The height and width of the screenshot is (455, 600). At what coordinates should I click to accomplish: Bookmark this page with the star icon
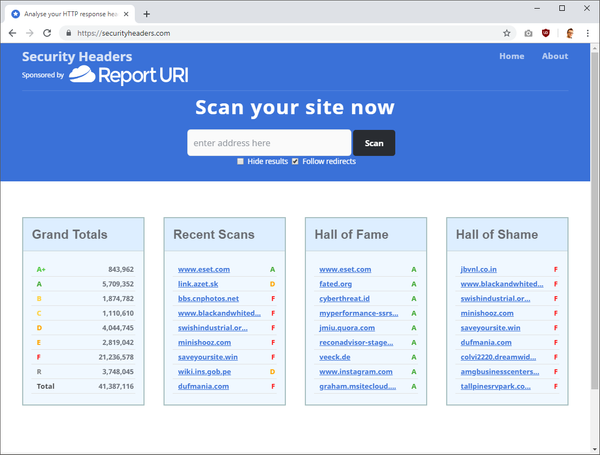(507, 33)
